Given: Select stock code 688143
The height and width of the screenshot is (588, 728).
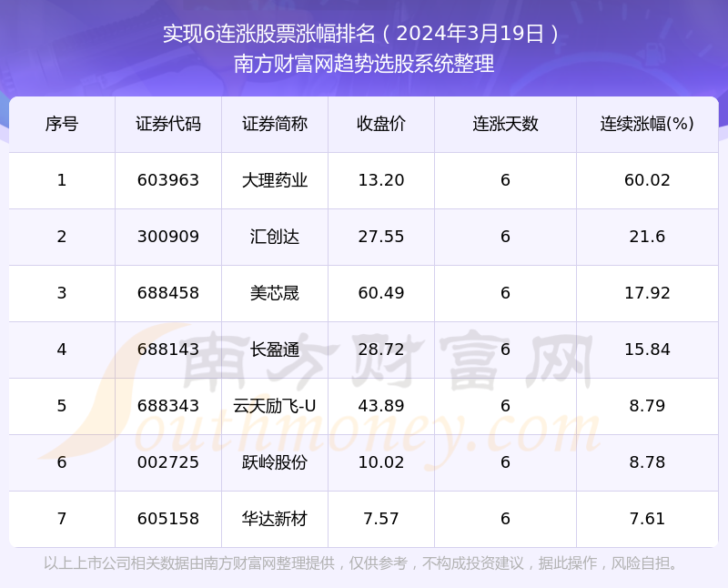Looking at the screenshot, I should pos(168,350).
